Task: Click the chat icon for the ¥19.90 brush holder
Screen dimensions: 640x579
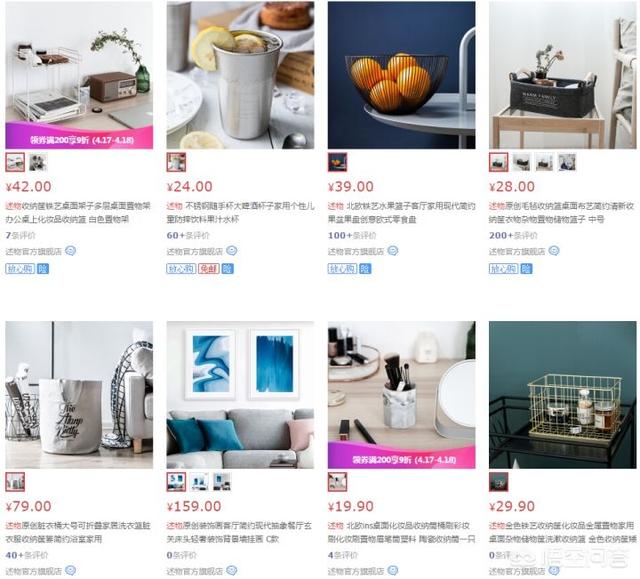Action: tap(393, 570)
